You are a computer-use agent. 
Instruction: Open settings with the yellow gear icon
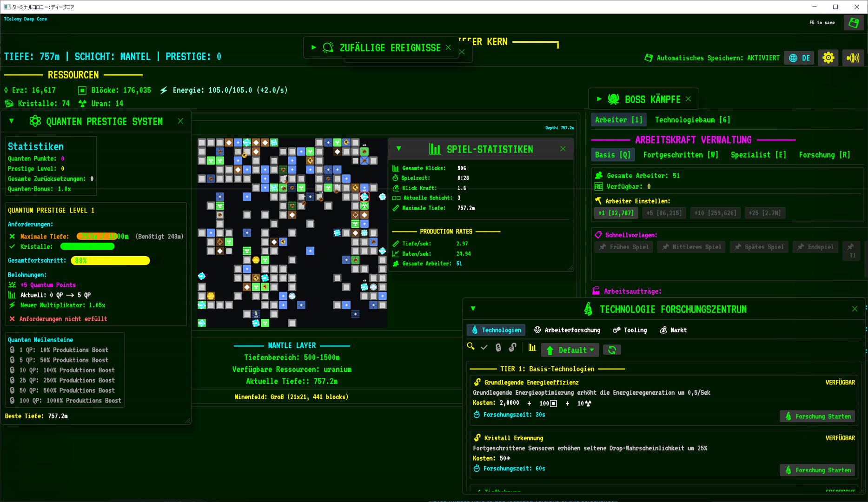point(828,58)
